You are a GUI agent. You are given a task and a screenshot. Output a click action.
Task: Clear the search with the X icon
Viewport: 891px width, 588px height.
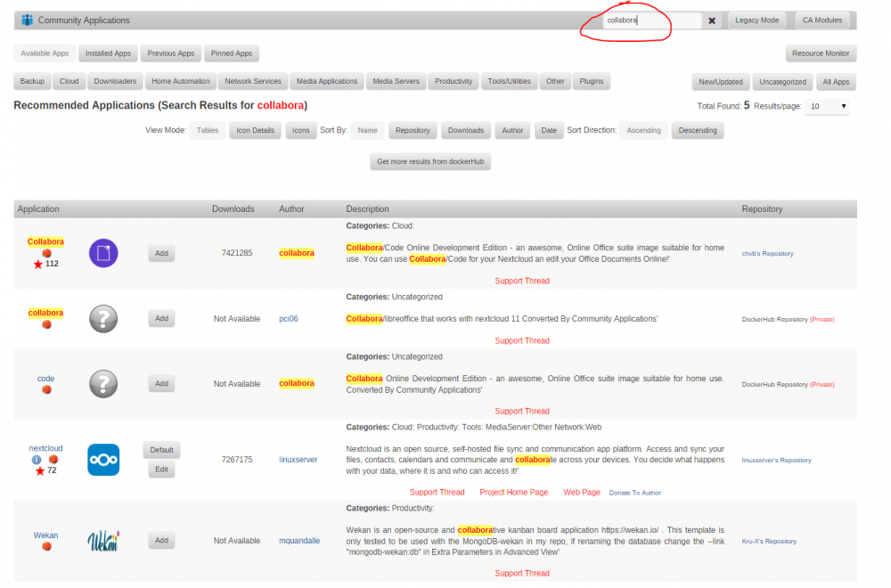(x=711, y=20)
